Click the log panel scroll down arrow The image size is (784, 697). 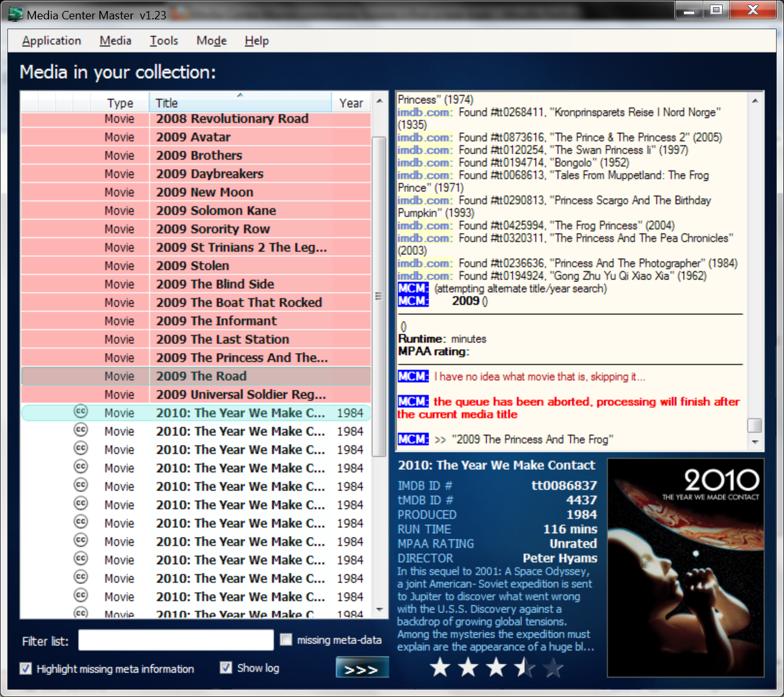[x=754, y=442]
